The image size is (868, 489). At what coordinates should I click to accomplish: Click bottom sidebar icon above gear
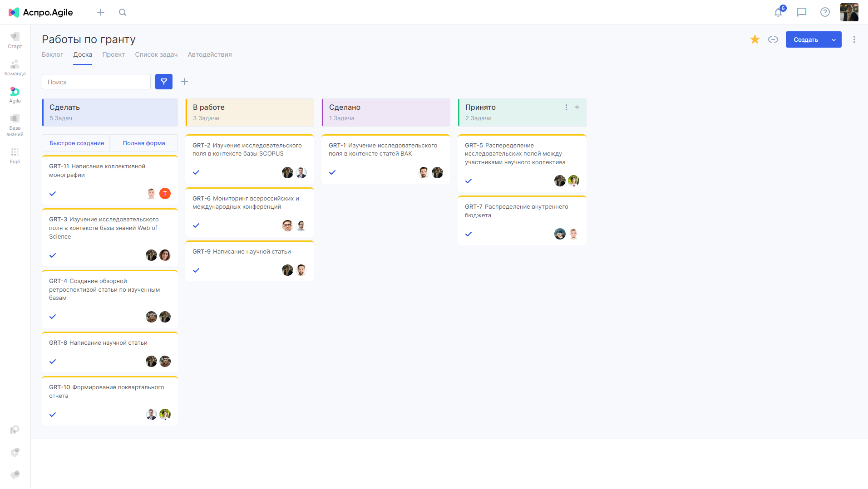click(x=15, y=430)
